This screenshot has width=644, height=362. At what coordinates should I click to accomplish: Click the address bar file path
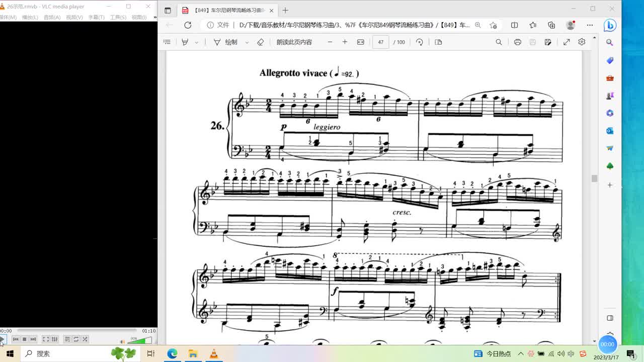(x=354, y=25)
